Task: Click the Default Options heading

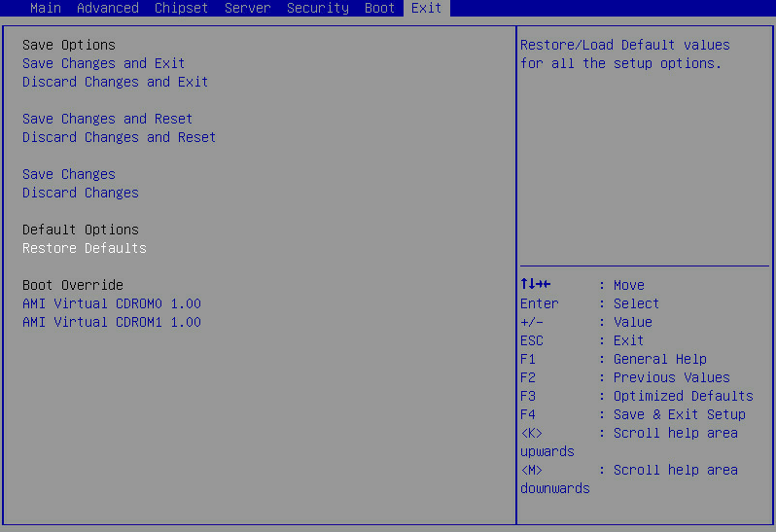Action: point(80,230)
